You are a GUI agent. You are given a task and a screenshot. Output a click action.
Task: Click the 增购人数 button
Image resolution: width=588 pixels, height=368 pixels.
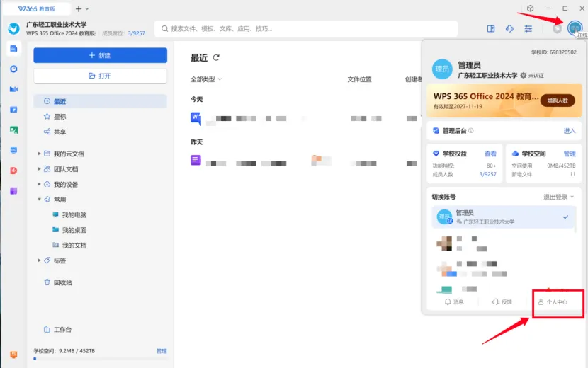click(558, 100)
